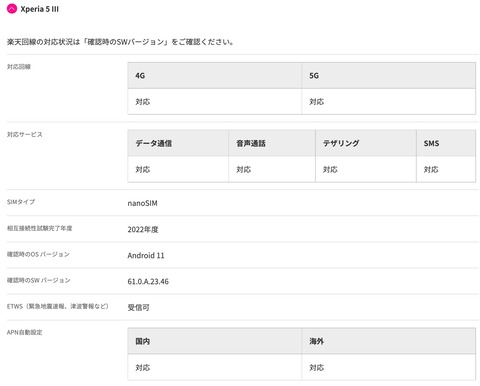Select the 61.0.A.23.46 version value

(148, 281)
